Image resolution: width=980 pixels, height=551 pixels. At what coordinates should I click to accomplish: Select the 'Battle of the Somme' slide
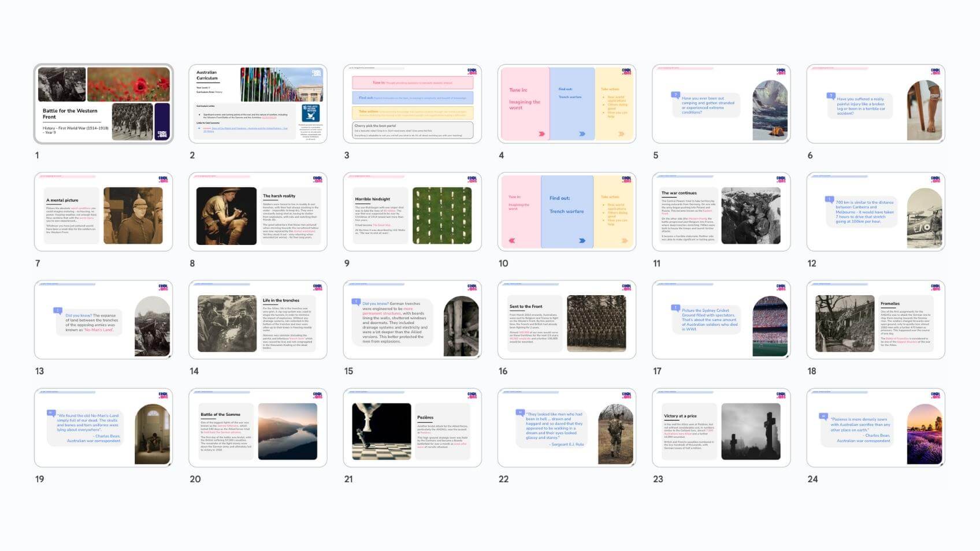(258, 428)
